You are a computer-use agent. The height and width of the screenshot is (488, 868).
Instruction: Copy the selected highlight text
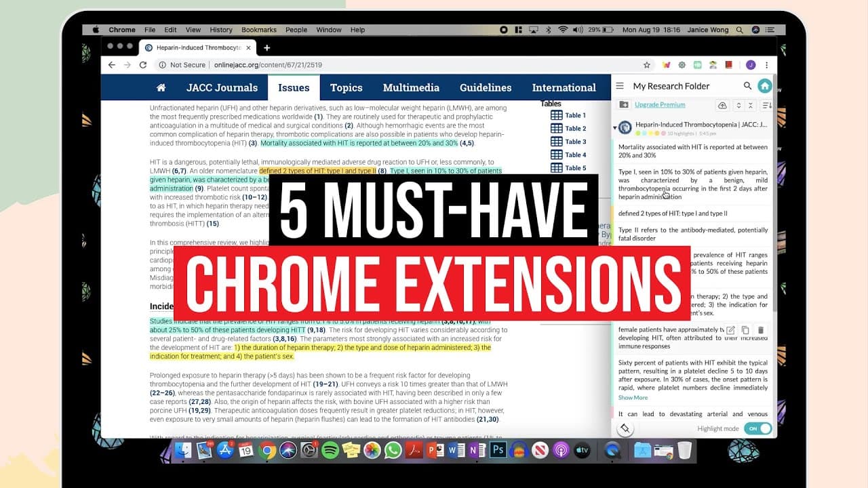pos(745,330)
